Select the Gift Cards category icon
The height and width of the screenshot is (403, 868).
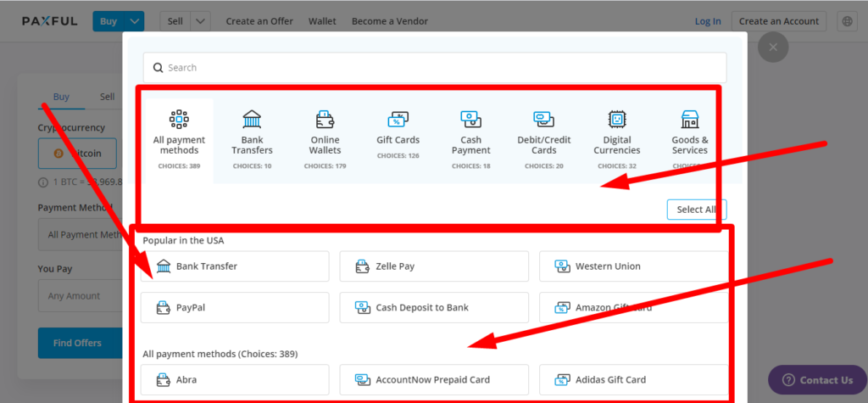pyautogui.click(x=398, y=119)
